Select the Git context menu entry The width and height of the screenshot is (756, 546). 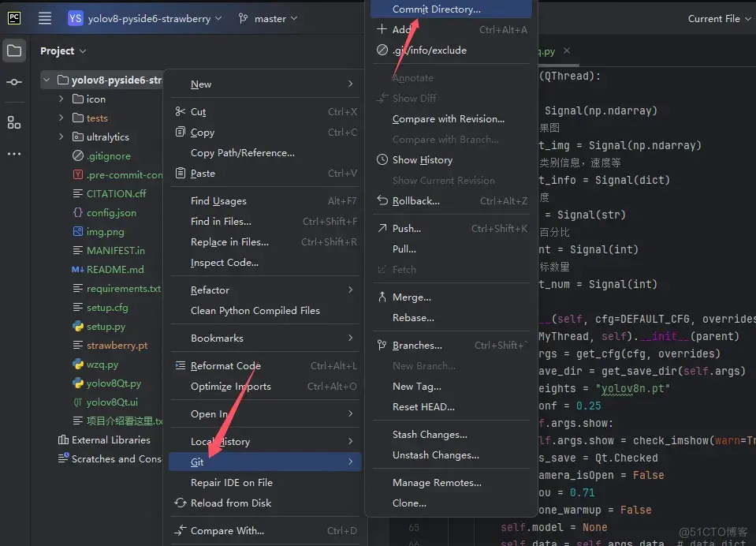[197, 462]
